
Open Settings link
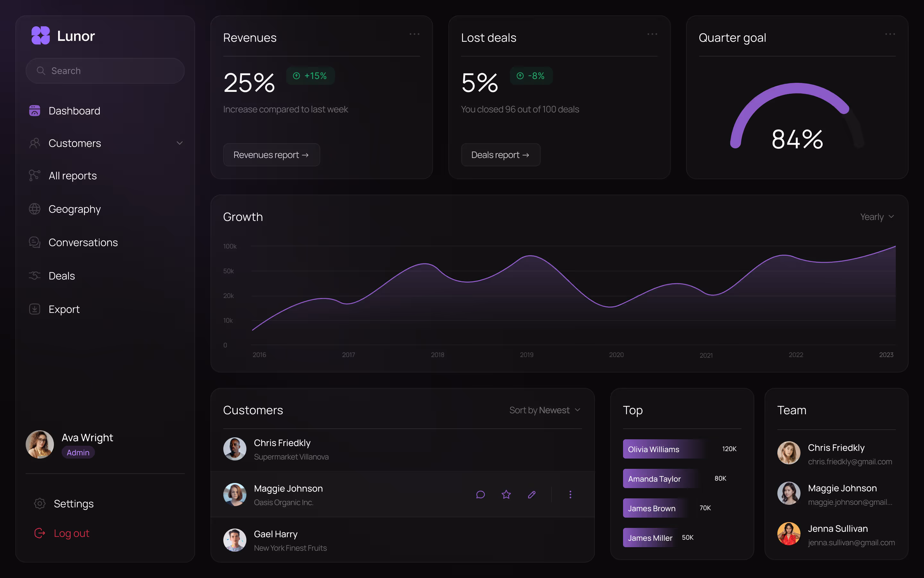[74, 504]
